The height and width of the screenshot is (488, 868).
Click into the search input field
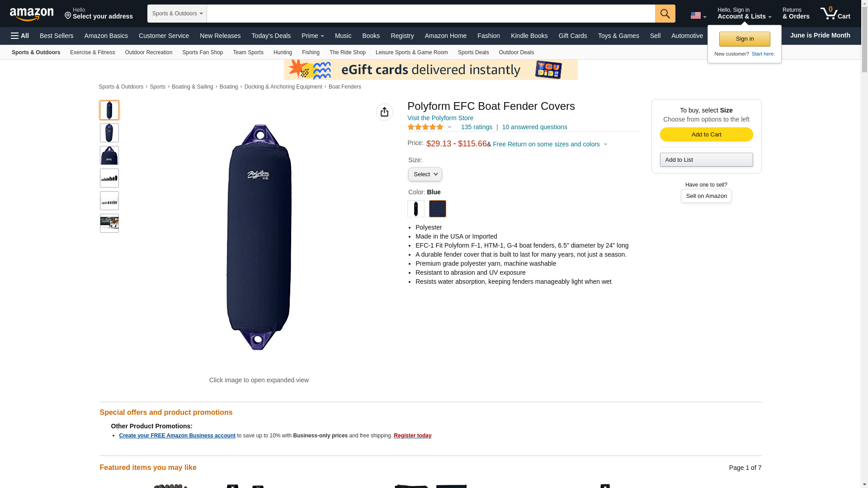coord(430,14)
